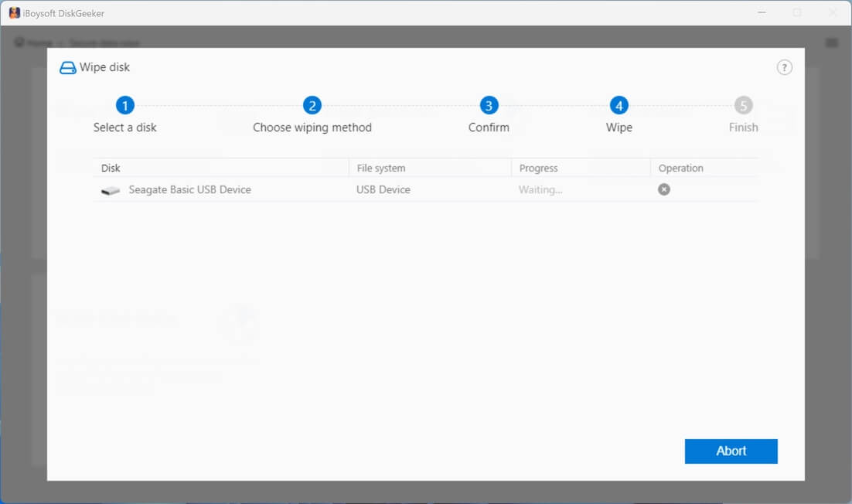This screenshot has height=504, width=852.
Task: Select the Seagate Basic USB Device drive icon
Action: click(111, 190)
